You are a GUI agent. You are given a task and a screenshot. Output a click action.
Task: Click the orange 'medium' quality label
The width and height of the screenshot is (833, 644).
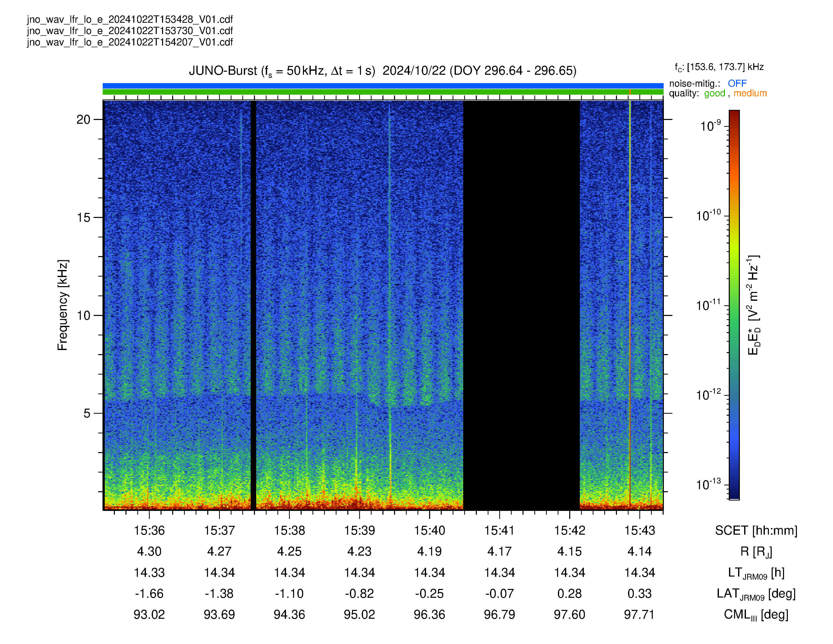click(750, 93)
